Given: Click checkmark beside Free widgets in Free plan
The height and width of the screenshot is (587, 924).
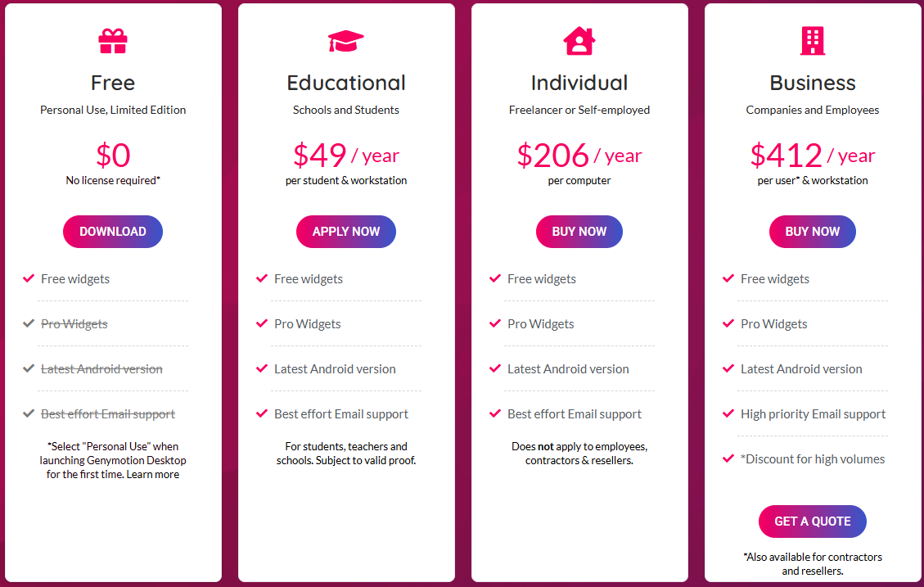Looking at the screenshot, I should pyautogui.click(x=29, y=278).
